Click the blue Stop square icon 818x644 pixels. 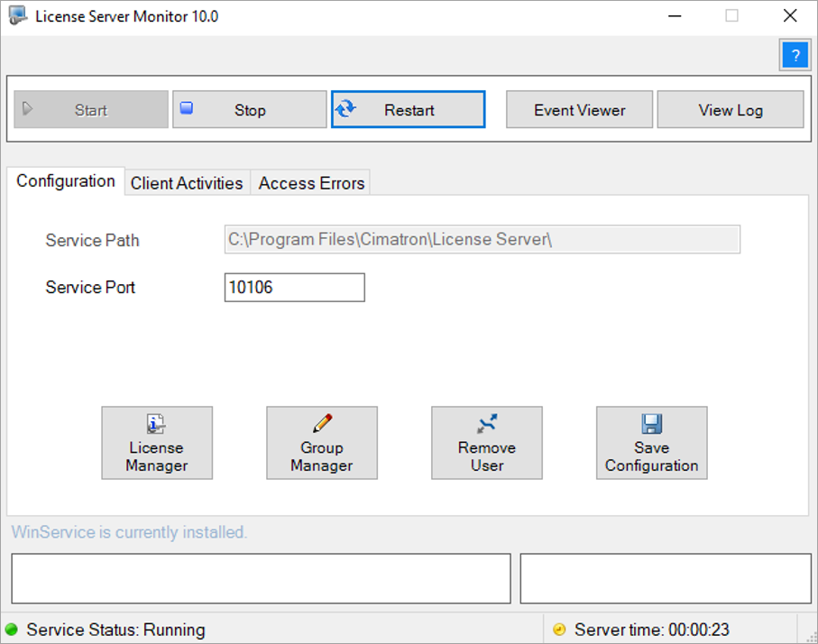(187, 108)
